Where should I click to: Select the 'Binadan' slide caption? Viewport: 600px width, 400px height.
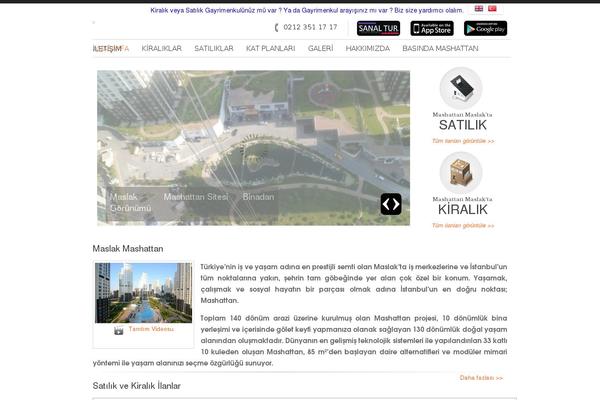258,197
